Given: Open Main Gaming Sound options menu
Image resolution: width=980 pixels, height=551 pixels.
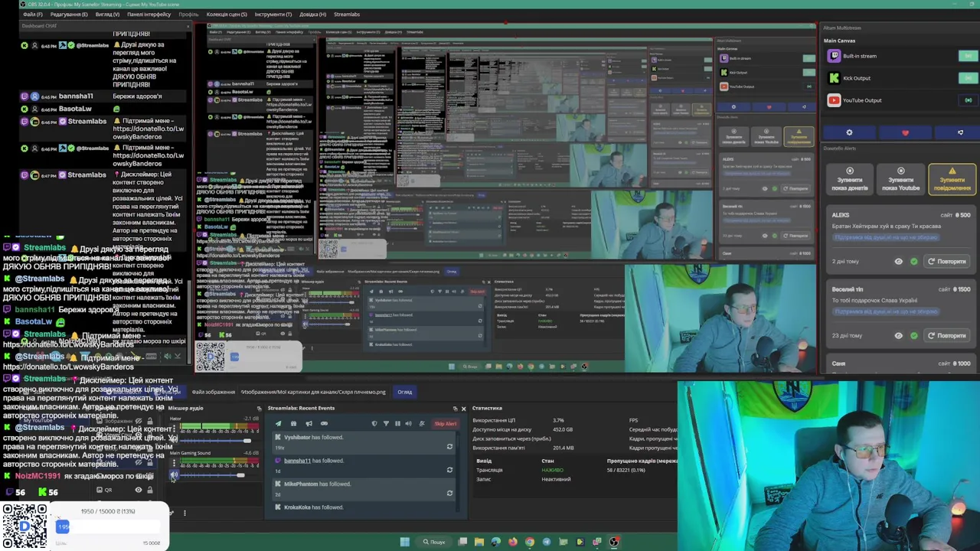Looking at the screenshot, I should [x=174, y=463].
